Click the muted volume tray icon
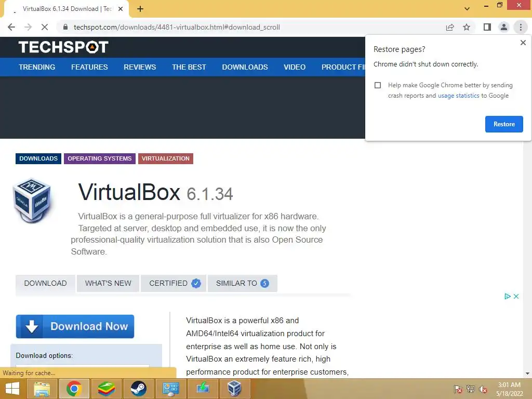This screenshot has height=399, width=532. (x=483, y=389)
